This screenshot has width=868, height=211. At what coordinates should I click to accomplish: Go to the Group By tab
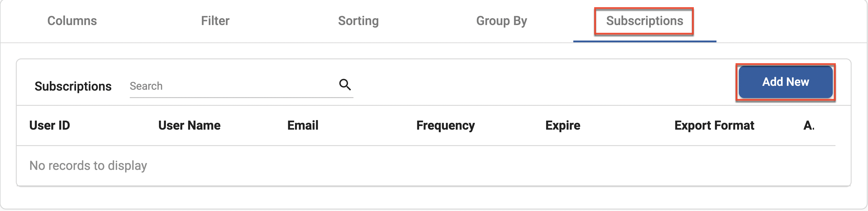coord(501,21)
